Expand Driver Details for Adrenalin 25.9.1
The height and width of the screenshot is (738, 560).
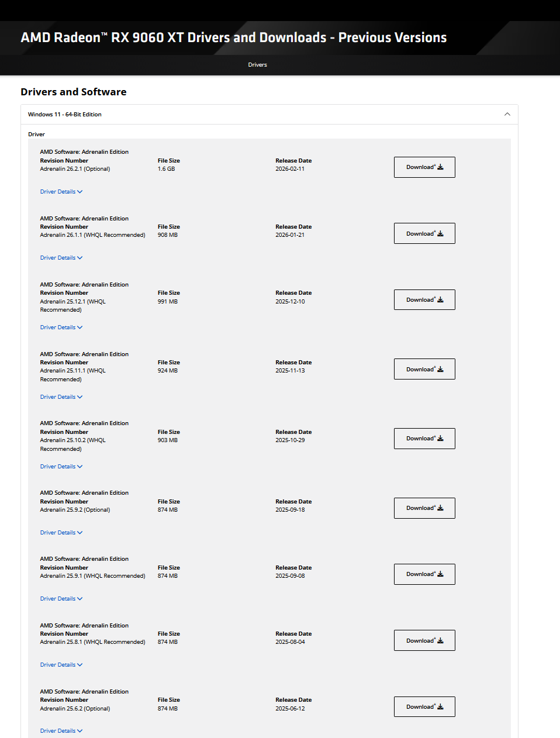(x=61, y=599)
